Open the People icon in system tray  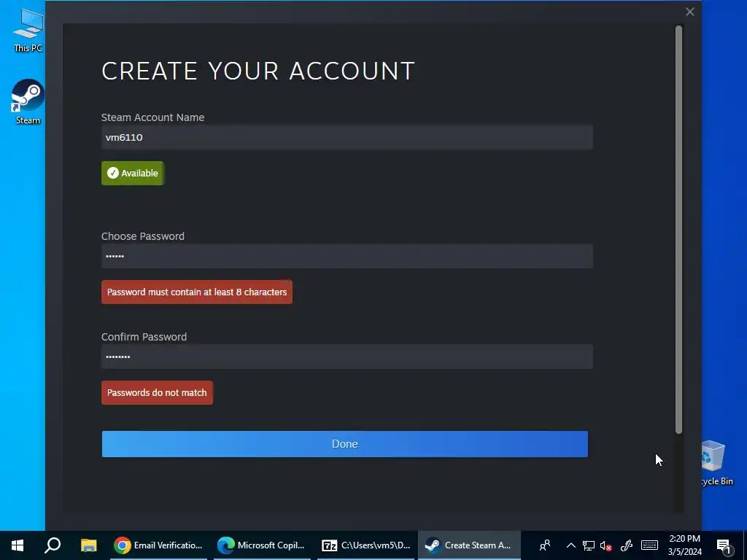point(545,545)
